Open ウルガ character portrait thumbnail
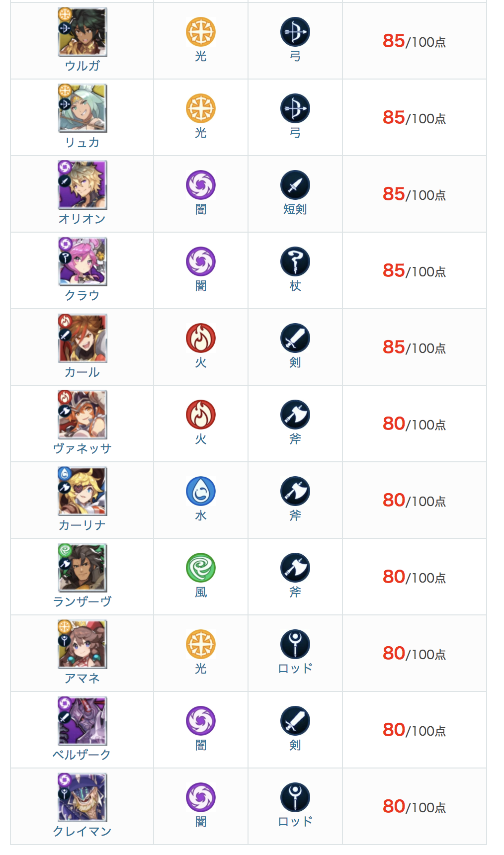The image size is (504, 855). [82, 32]
